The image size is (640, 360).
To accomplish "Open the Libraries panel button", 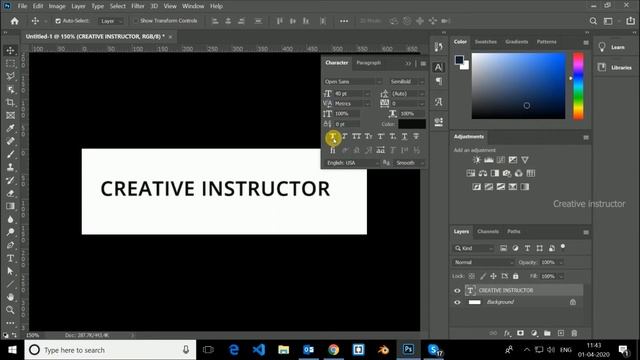I will (615, 67).
